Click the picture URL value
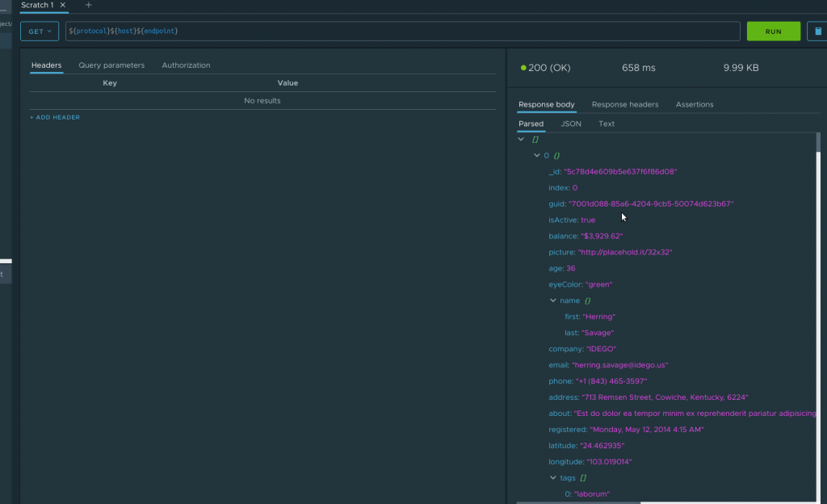Image resolution: width=827 pixels, height=504 pixels. [625, 252]
